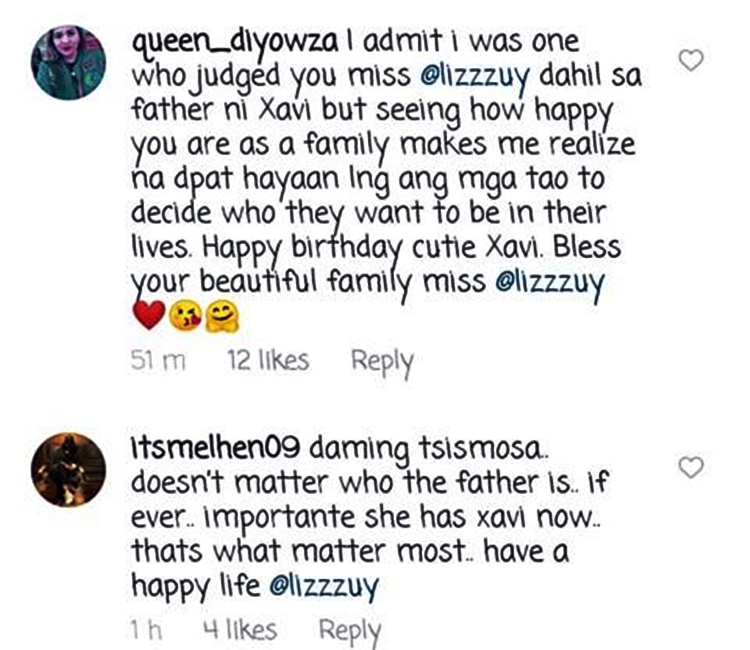The image size is (750, 650).
Task: Open the @lizzzuy mention after 'beautiful family miss'
Action: click(x=550, y=283)
